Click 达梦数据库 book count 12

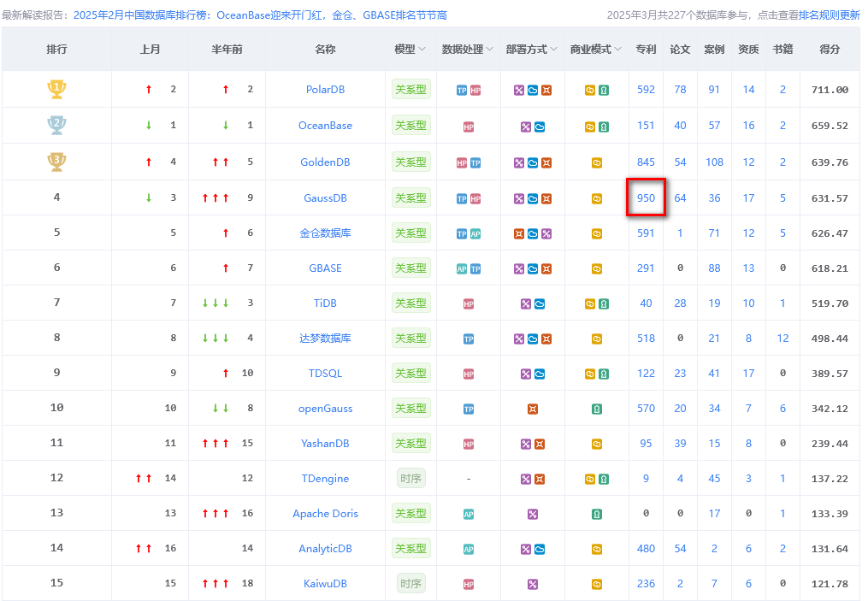pyautogui.click(x=782, y=338)
